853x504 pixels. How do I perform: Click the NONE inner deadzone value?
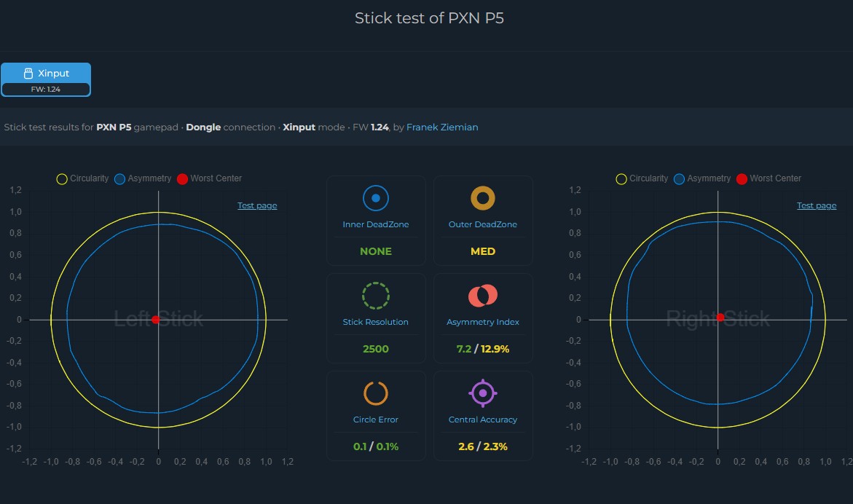click(376, 251)
